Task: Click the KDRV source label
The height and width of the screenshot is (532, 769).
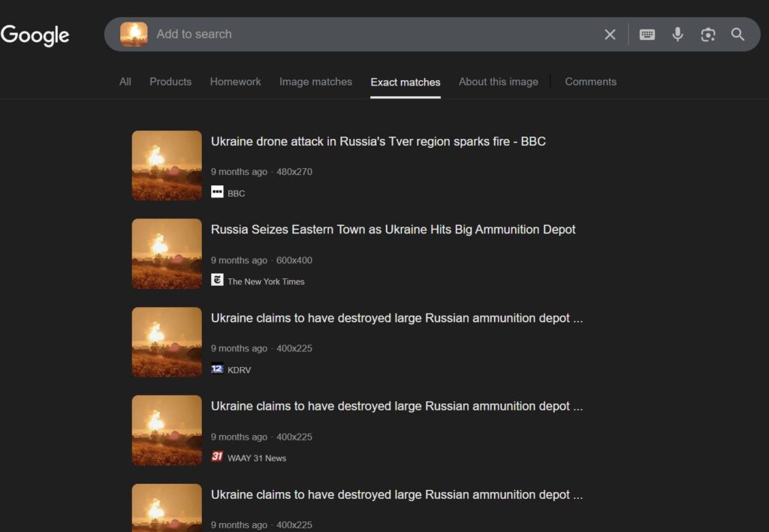Action: (240, 370)
